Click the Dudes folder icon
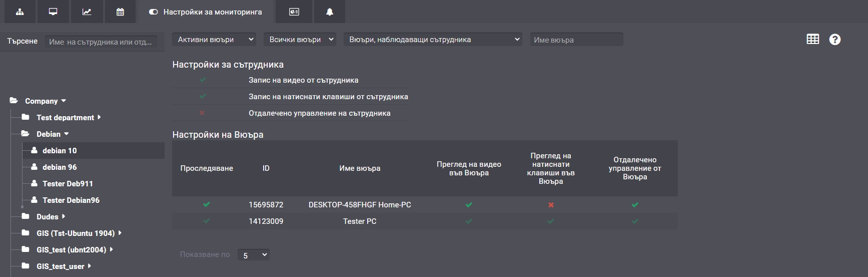Viewport: 868px width, 277px height. point(25,216)
